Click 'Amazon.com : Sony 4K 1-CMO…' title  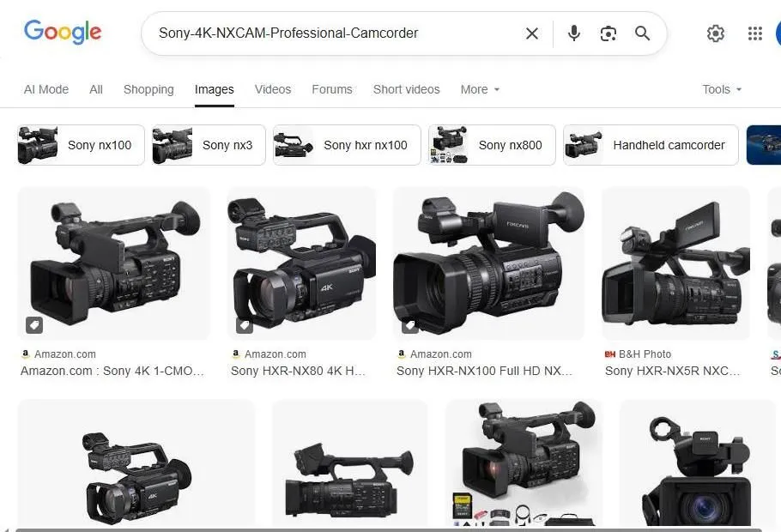point(112,371)
